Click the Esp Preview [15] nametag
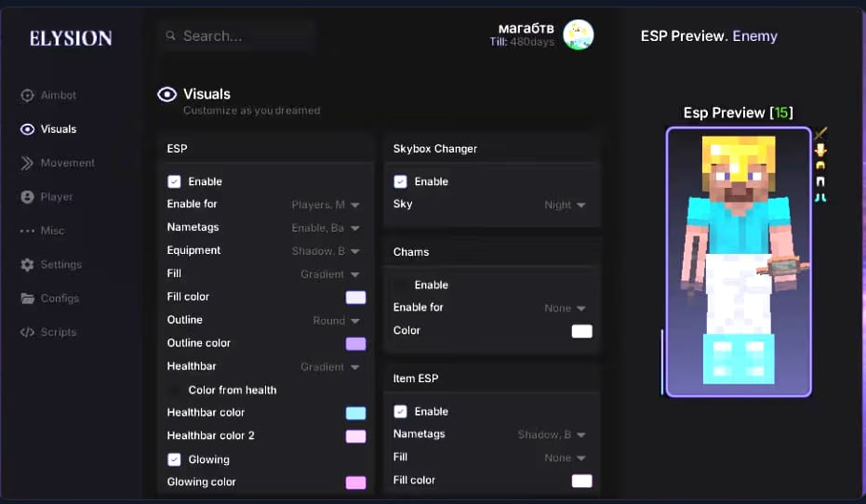 click(738, 113)
